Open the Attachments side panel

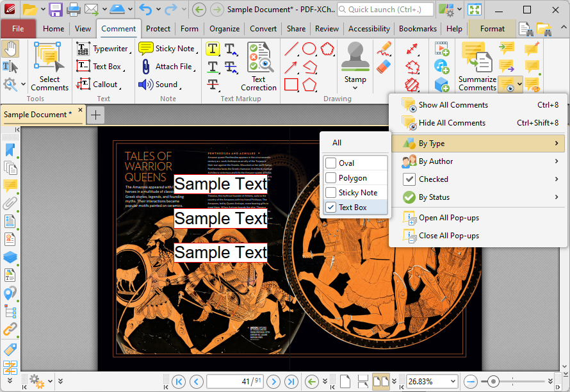tap(10, 203)
